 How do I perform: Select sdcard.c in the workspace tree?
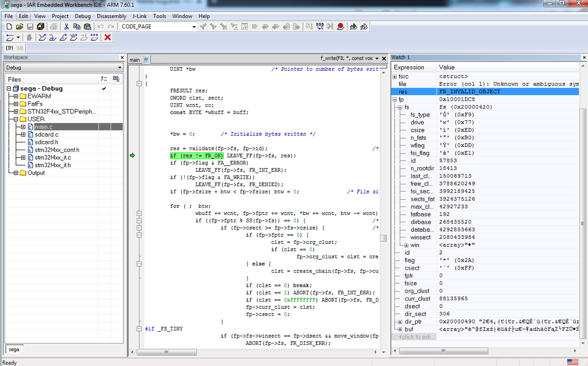(x=46, y=135)
